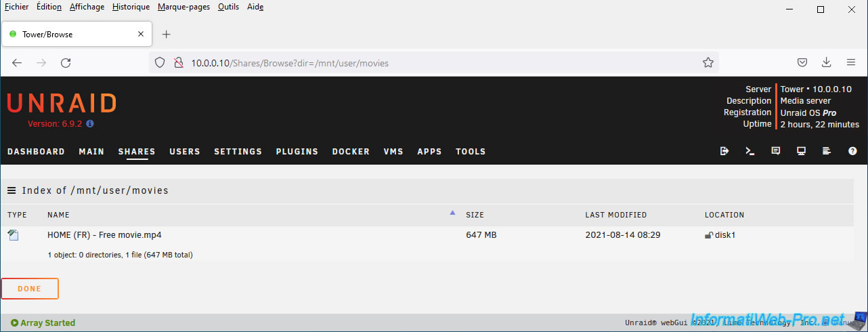The width and height of the screenshot is (868, 332).
Task: Open the Unraid terminal icon
Action: 750,151
